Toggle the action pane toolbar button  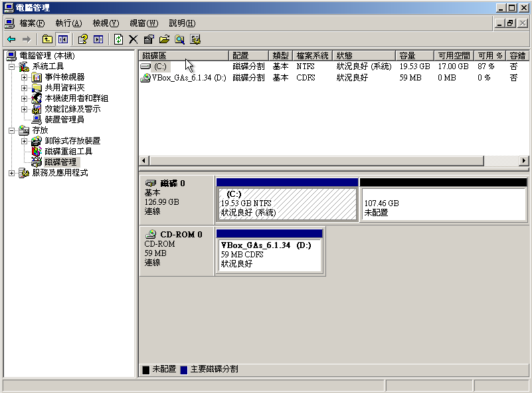coord(98,39)
